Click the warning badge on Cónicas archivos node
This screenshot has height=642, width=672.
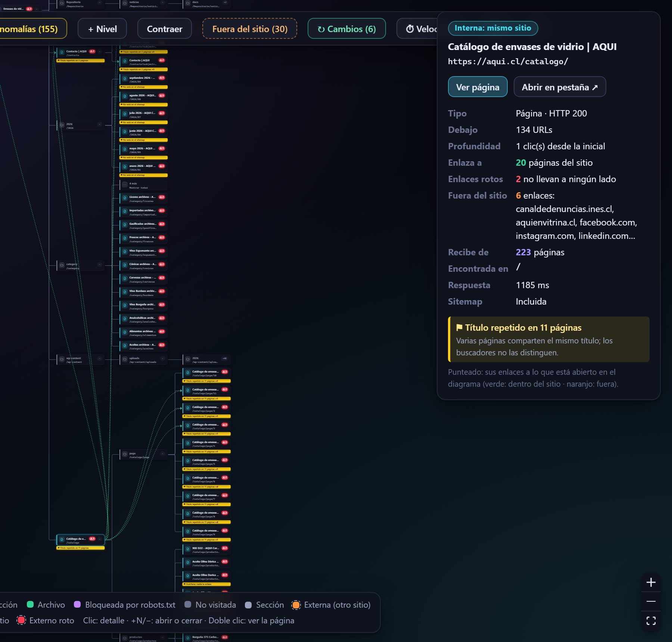pos(162,264)
